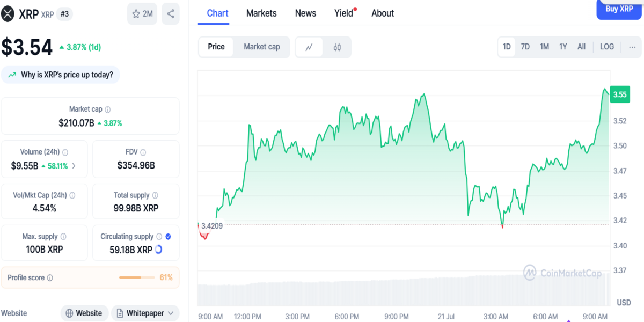Open the About tab
Screen dimensions: 644x322
click(383, 13)
